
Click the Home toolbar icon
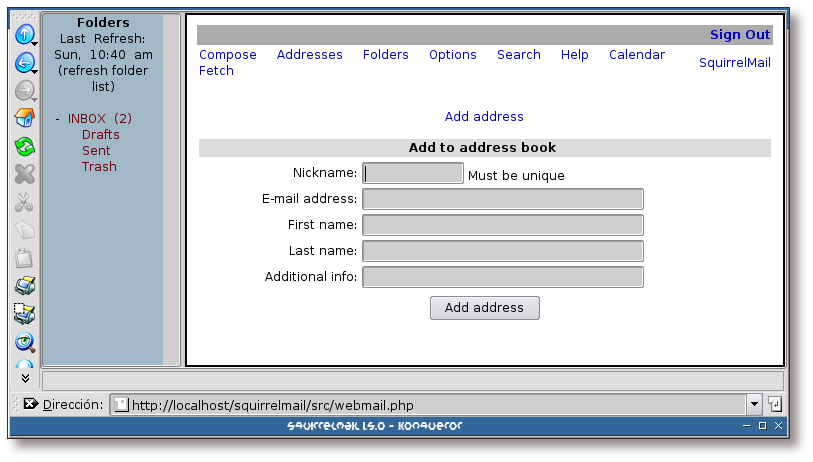[24, 119]
